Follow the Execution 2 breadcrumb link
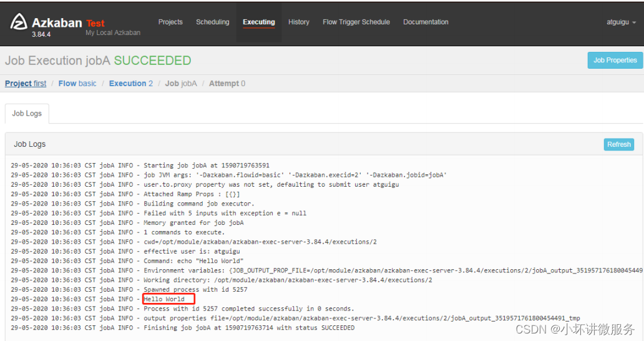 (130, 84)
